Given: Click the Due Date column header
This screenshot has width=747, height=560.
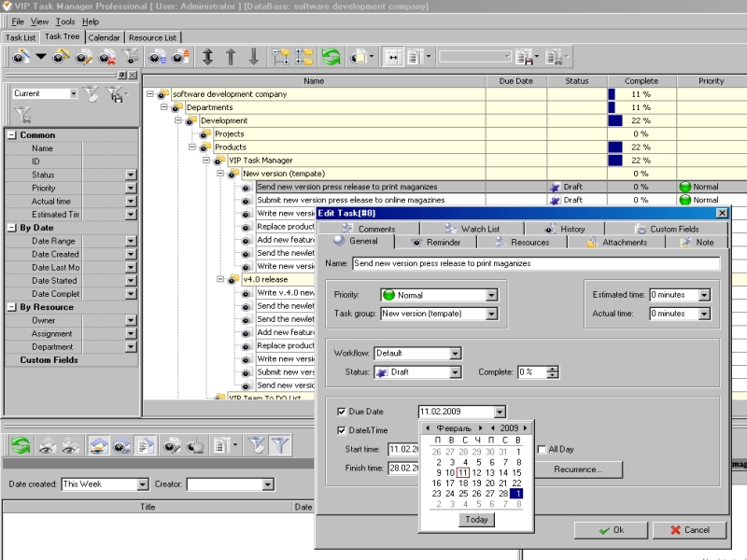Looking at the screenshot, I should point(516,81).
